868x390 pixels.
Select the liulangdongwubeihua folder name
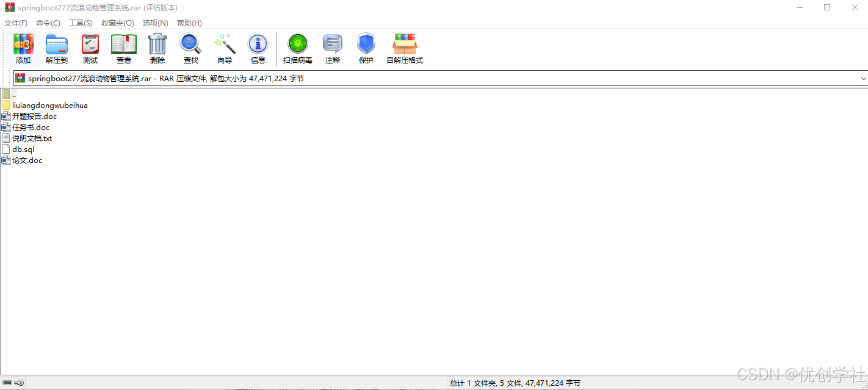50,105
